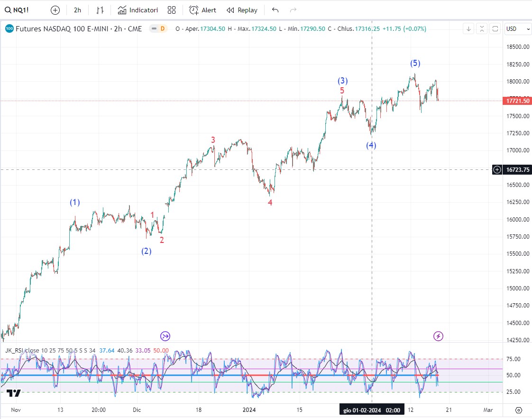
Task: Select wave label (4) on chart
Action: 371,145
